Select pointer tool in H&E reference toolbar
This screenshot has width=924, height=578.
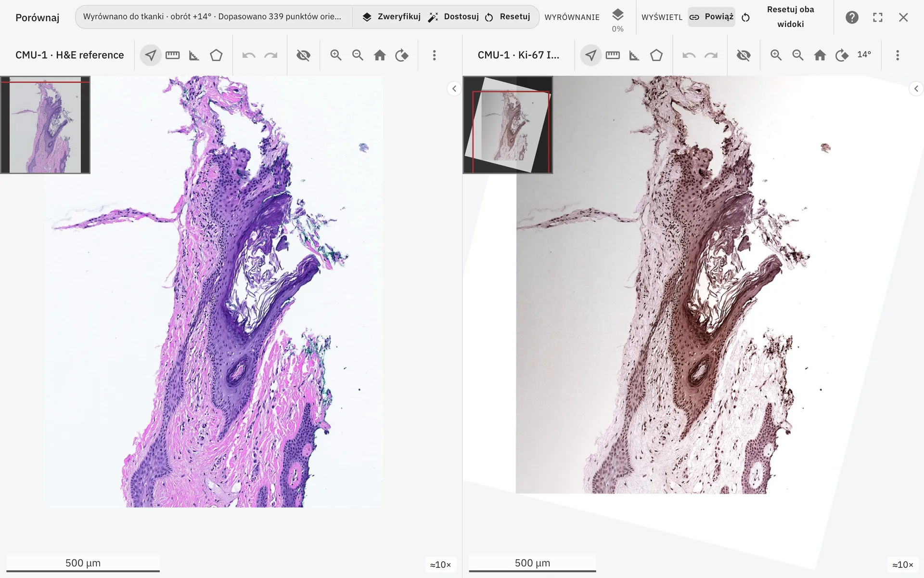[x=151, y=55]
